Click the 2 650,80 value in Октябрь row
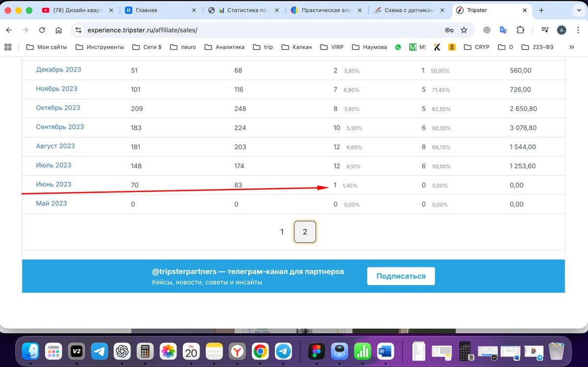Screen dimensions: 588x367 [523, 109]
